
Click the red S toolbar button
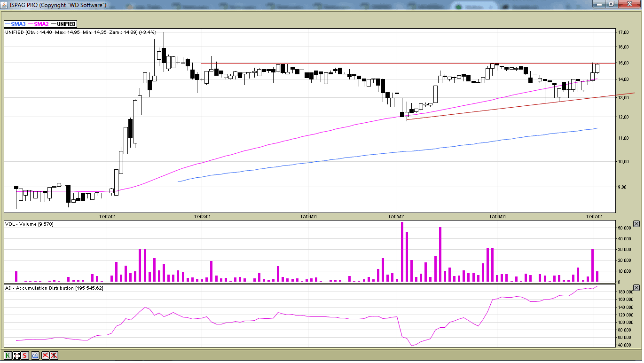click(25, 355)
